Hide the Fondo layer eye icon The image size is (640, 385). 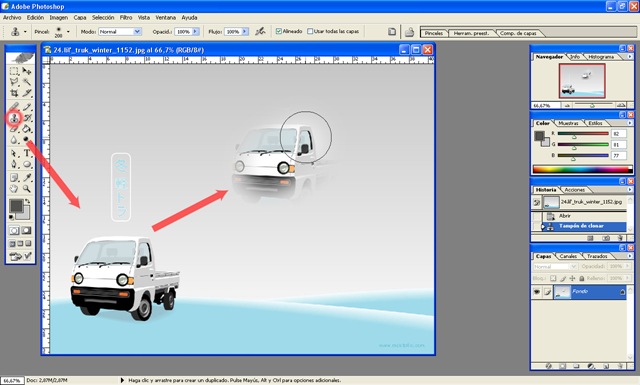(537, 292)
